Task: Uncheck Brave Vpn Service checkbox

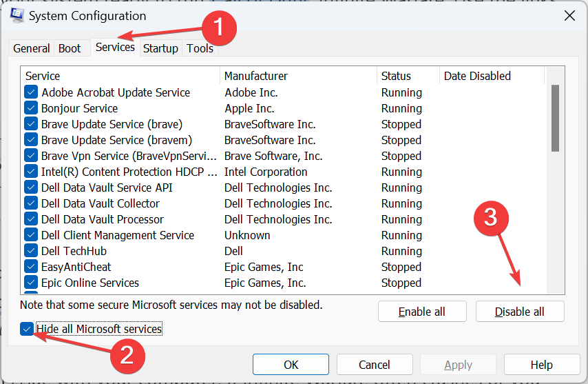Action: 31,156
